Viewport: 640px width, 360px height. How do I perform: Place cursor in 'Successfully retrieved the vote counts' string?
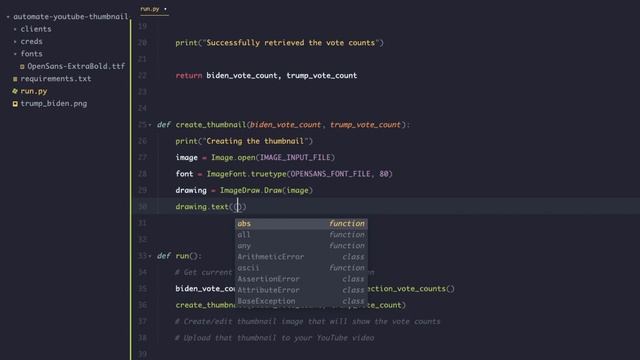click(291, 43)
